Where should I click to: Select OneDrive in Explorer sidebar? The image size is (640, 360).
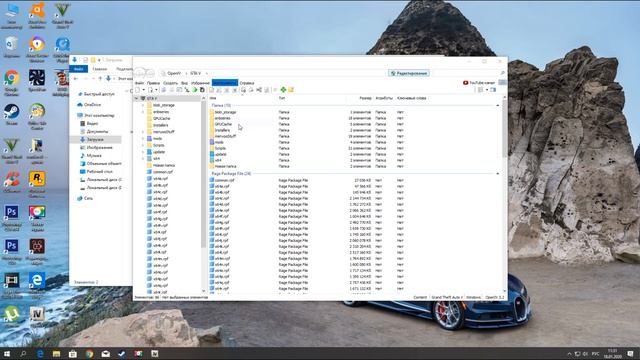coord(89,105)
